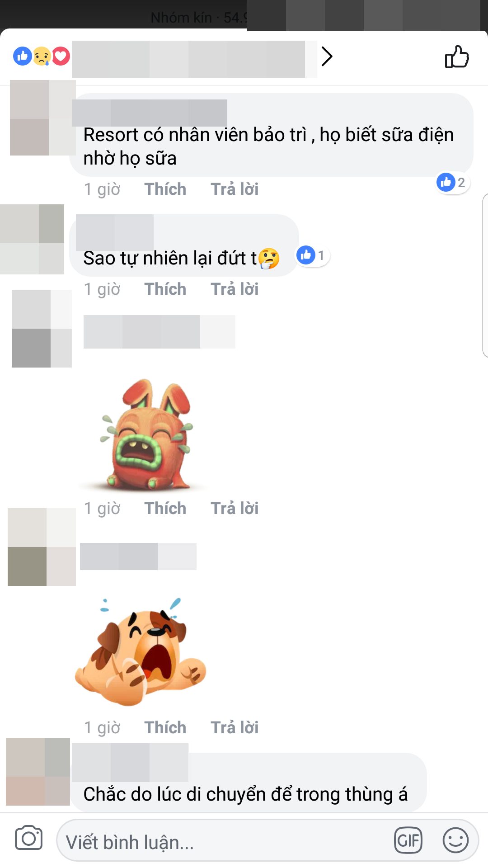Click 'Trả lời' under the Resort comment
This screenshot has width=488, height=868.
[235, 189]
